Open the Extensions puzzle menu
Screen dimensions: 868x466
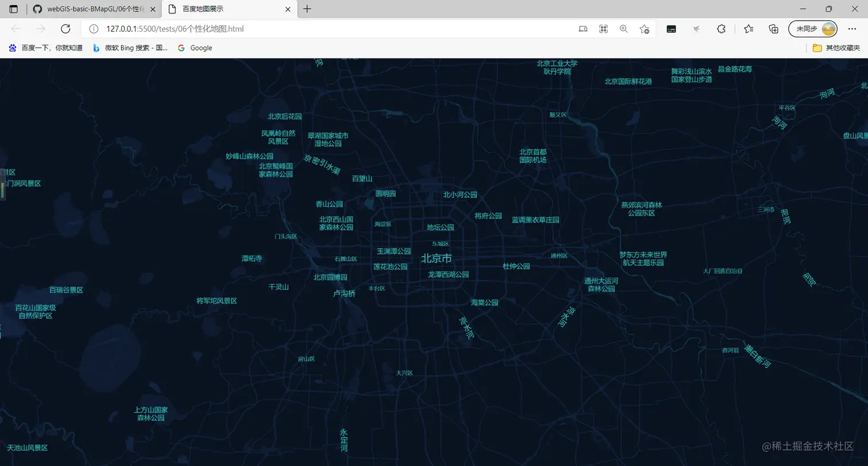pos(721,29)
